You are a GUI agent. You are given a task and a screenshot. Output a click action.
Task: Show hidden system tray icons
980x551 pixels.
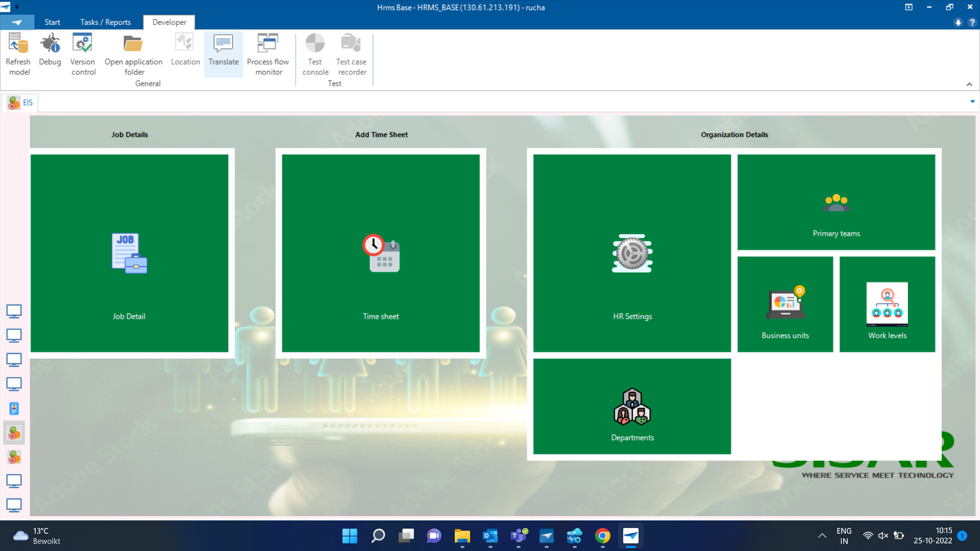coord(822,536)
